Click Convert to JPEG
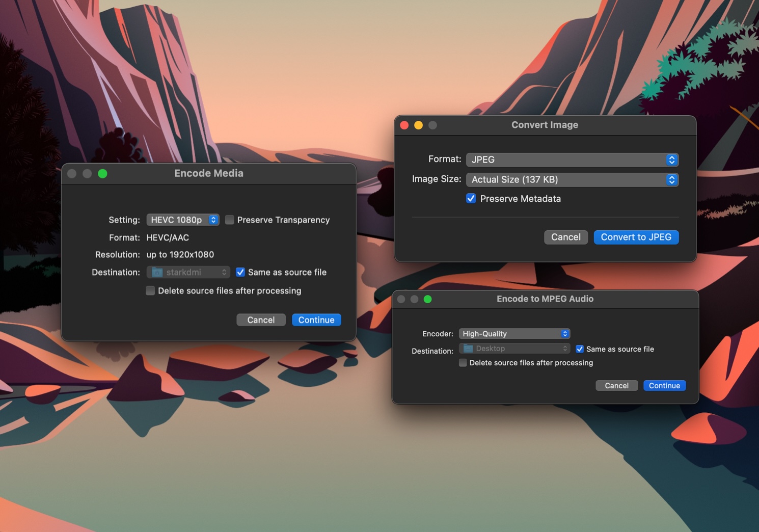This screenshot has width=759, height=532. (x=636, y=237)
